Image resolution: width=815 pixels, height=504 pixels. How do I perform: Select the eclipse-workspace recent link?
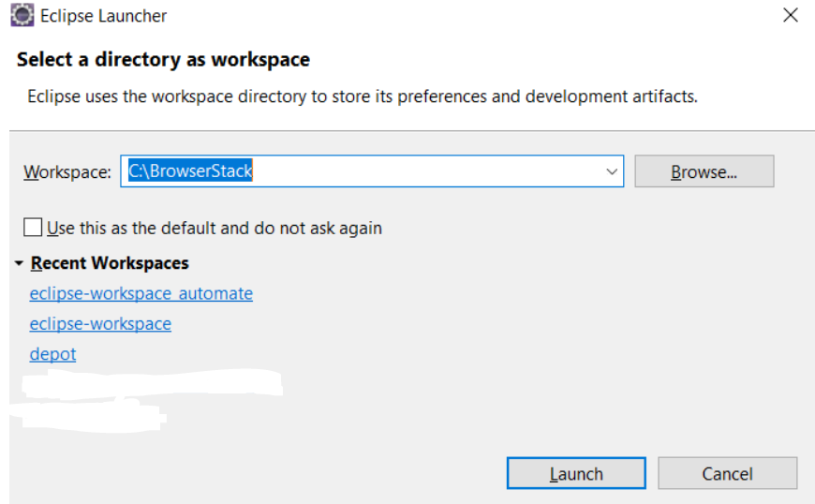click(100, 324)
